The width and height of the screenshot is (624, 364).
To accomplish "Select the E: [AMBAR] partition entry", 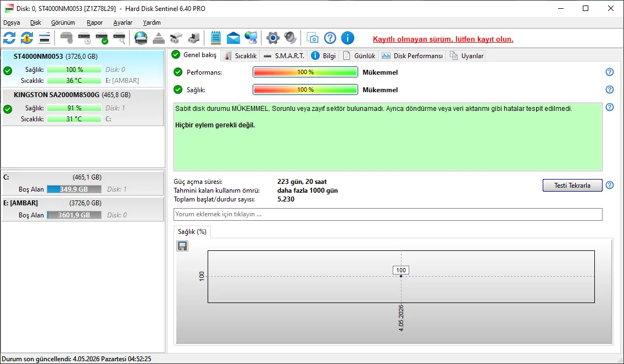I will click(83, 209).
